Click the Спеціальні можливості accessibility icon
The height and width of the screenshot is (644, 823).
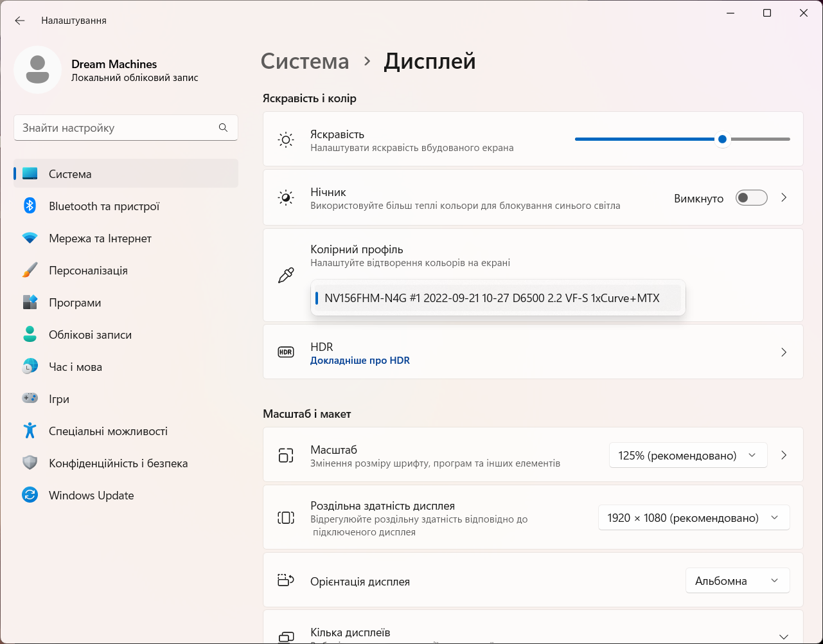30,431
